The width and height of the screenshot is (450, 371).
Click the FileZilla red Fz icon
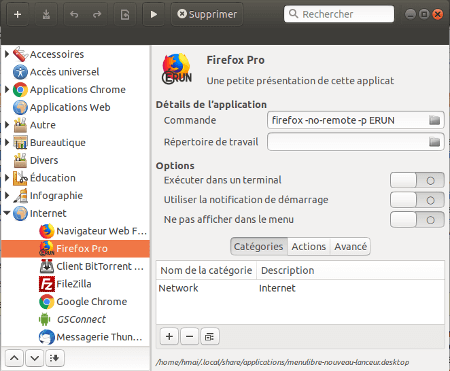click(46, 284)
